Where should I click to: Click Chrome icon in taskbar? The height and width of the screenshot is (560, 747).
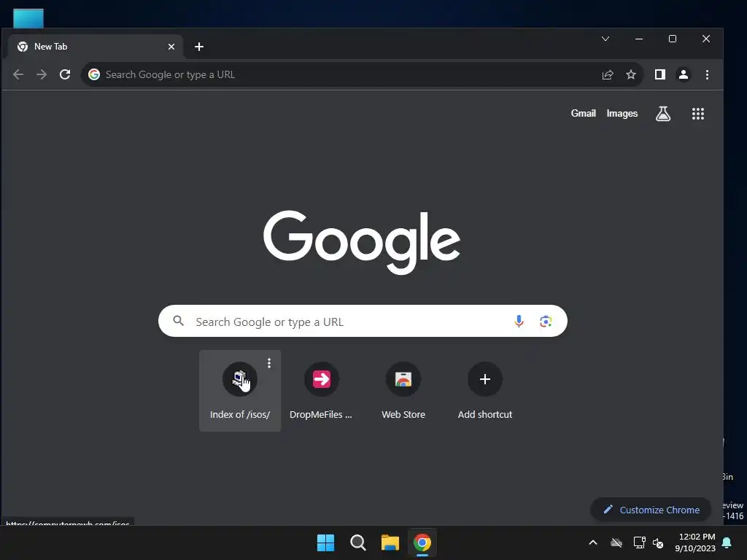tap(422, 542)
